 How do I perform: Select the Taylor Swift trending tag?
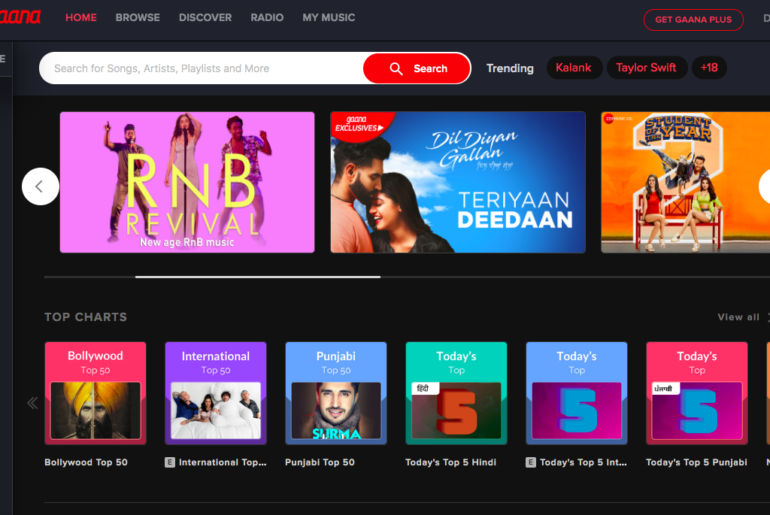pos(646,68)
